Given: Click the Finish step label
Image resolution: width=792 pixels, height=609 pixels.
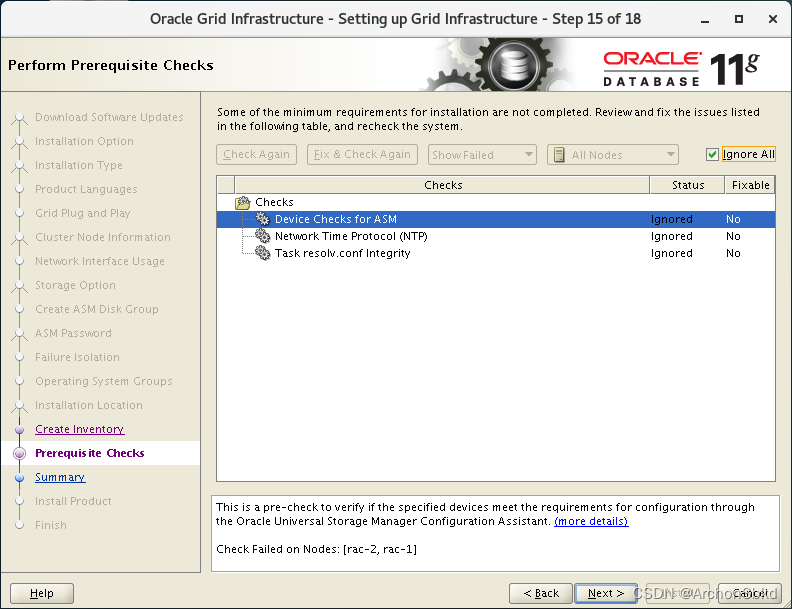Looking at the screenshot, I should tap(51, 525).
